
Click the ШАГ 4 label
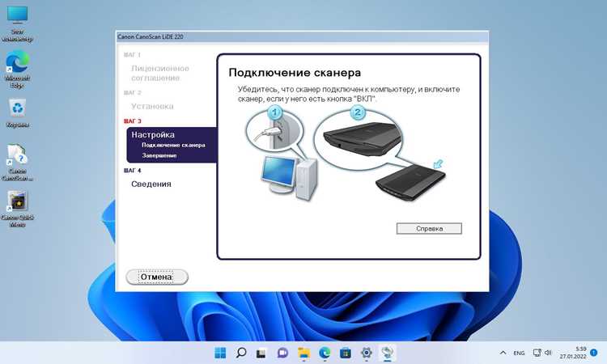coord(133,171)
